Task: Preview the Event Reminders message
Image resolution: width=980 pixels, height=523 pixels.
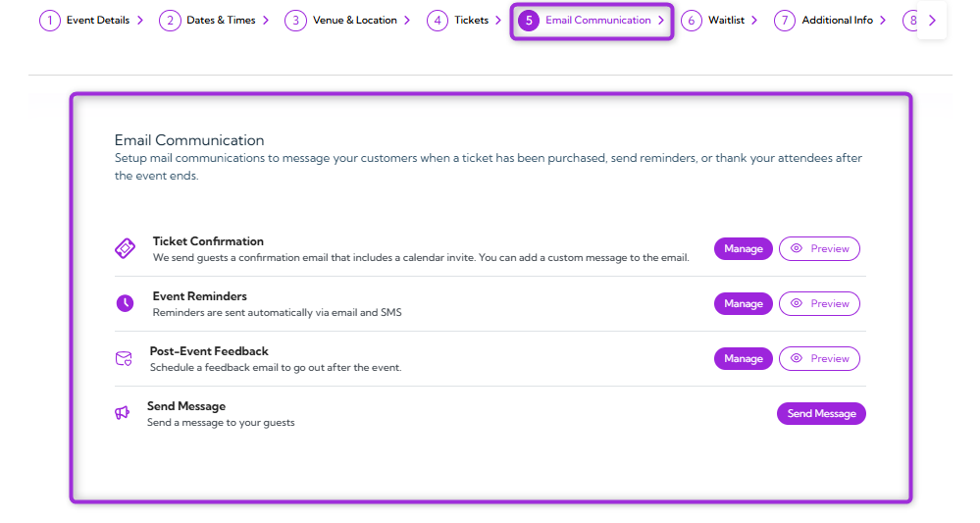Action: (819, 303)
